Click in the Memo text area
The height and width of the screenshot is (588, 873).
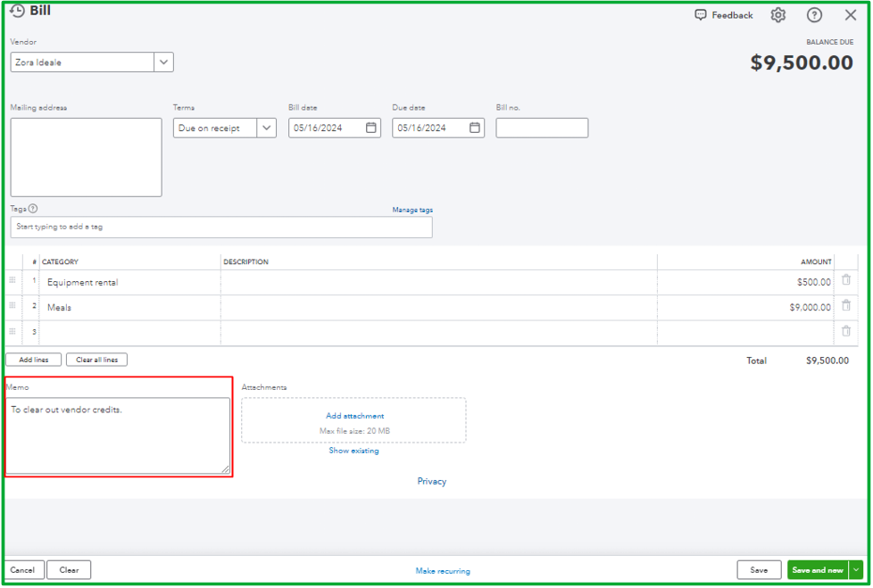118,435
